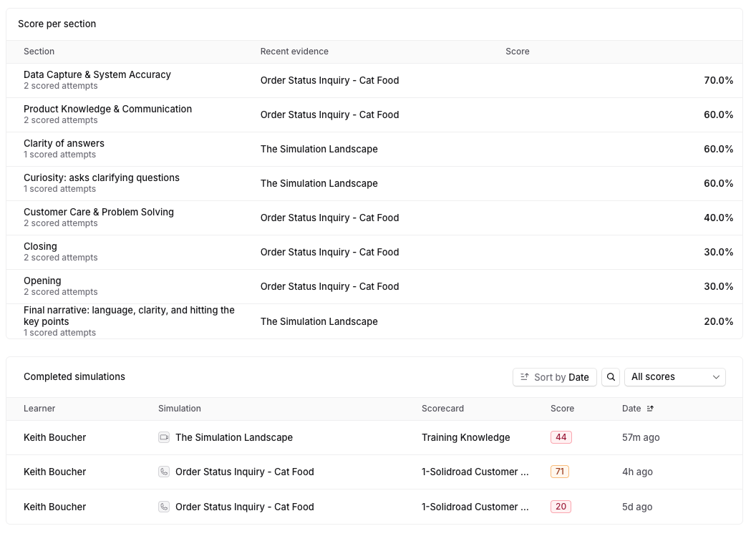The image size is (756, 536).
Task: Open the score 71 badge
Action: pos(560,472)
